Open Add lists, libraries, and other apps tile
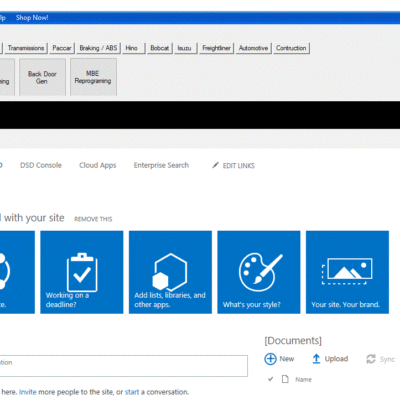Image resolution: width=400 pixels, height=400 pixels. click(170, 272)
